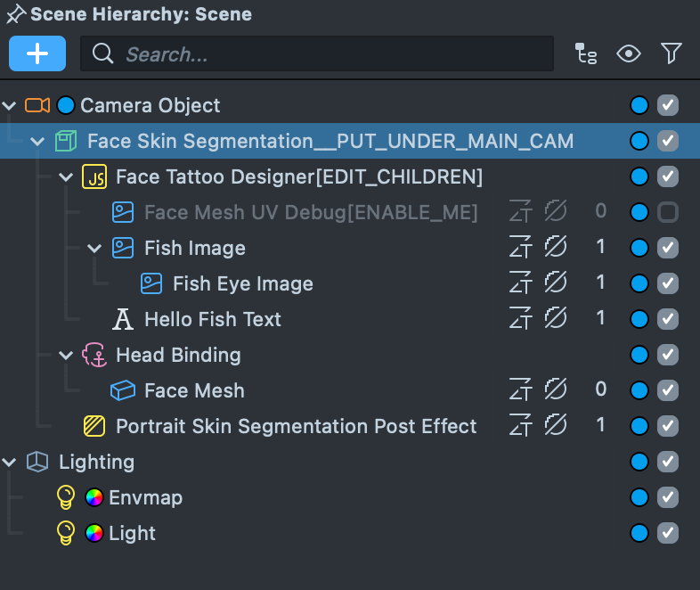Select the Face Mesh tree item
The width and height of the screenshot is (700, 590).
[194, 390]
